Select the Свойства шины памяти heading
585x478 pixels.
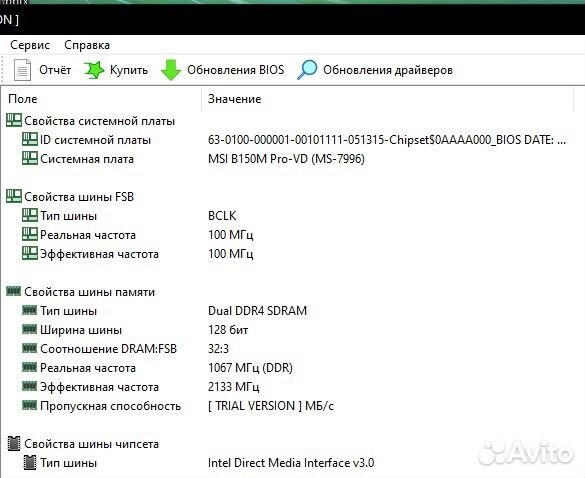point(90,292)
